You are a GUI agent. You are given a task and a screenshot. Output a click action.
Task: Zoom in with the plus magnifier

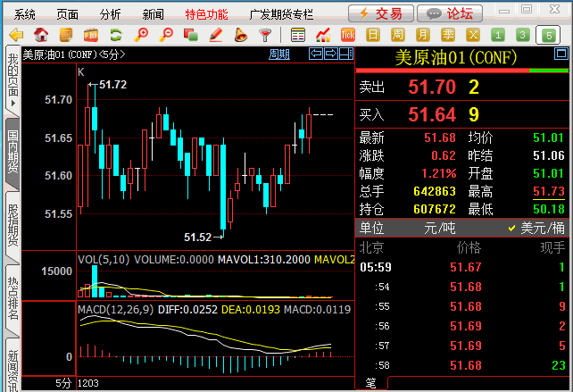tap(140, 35)
